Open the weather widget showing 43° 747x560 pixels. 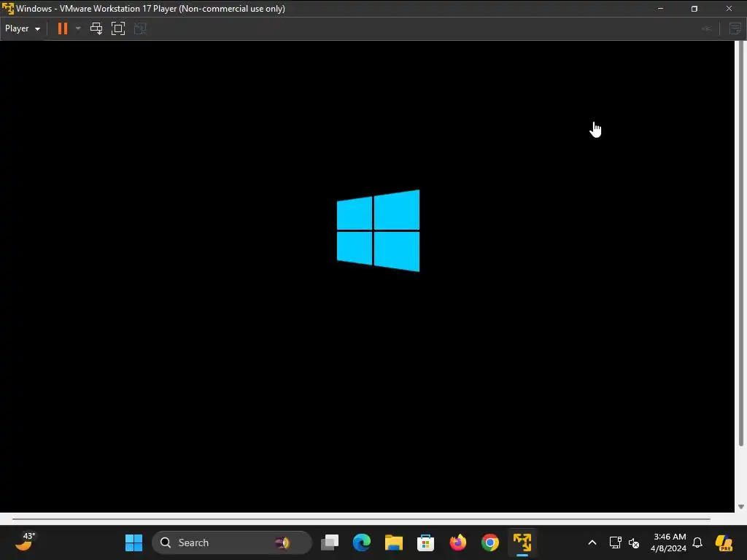(25, 542)
